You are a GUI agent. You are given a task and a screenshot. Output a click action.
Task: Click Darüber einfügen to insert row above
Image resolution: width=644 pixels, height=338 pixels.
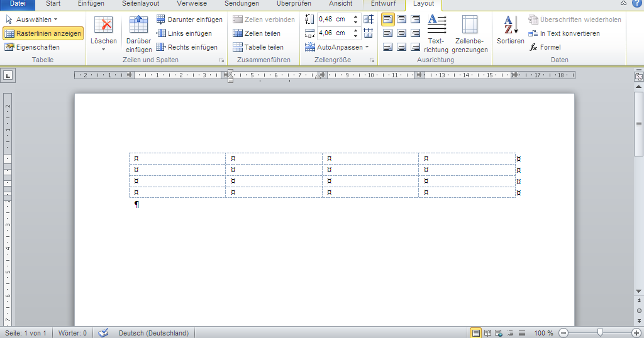[x=139, y=34]
